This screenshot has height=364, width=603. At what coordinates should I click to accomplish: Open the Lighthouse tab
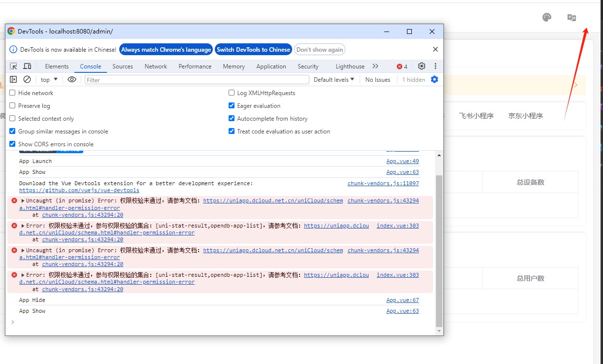point(350,66)
